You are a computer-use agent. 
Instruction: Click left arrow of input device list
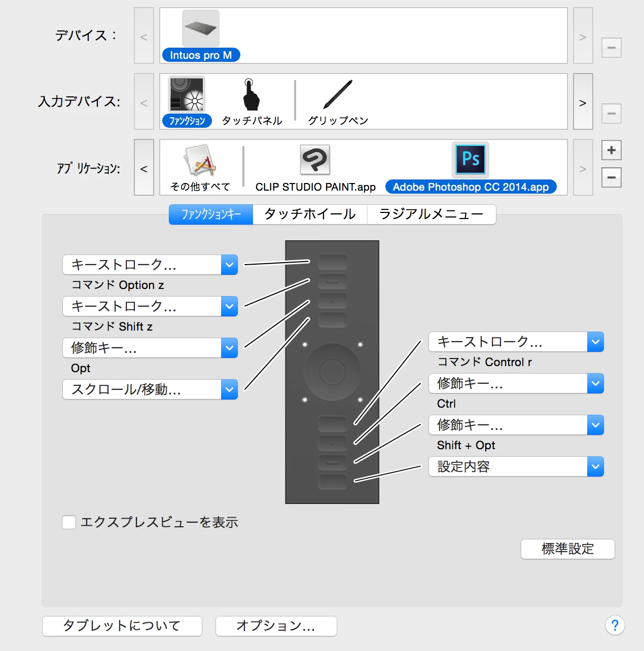[144, 101]
